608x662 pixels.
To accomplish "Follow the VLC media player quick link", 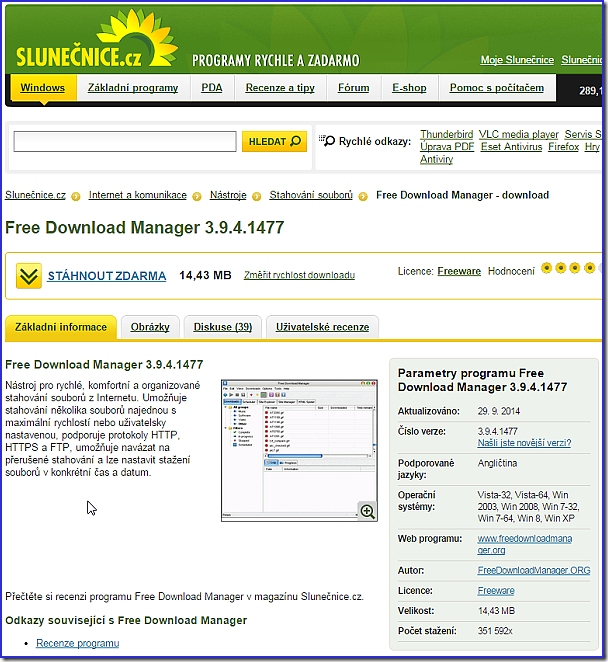I will 518,134.
